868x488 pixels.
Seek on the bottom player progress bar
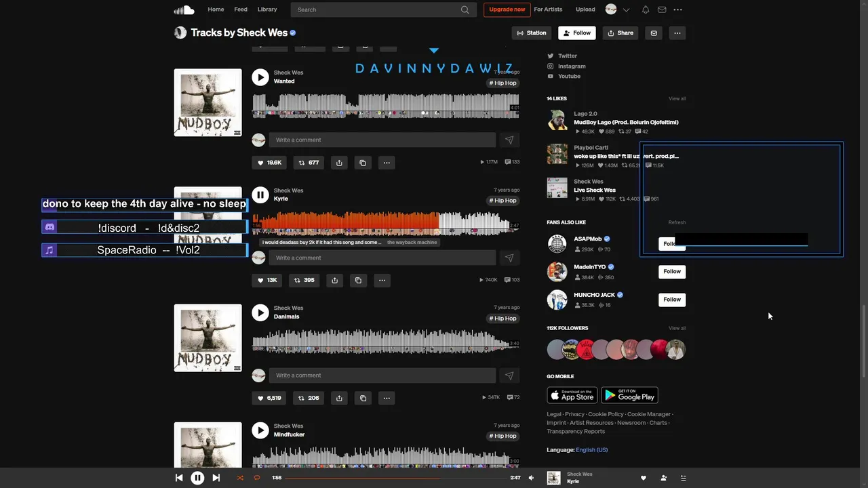[x=395, y=478]
